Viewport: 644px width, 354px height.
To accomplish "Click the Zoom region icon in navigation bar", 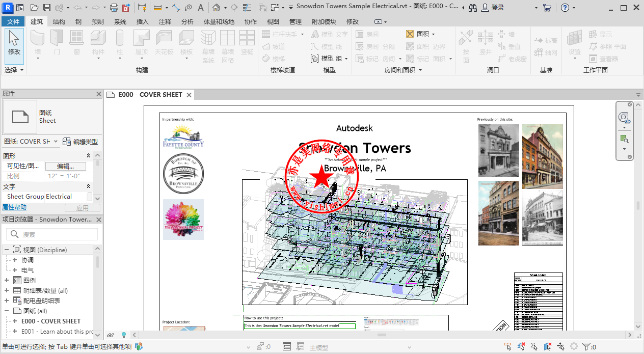I will [x=624, y=139].
